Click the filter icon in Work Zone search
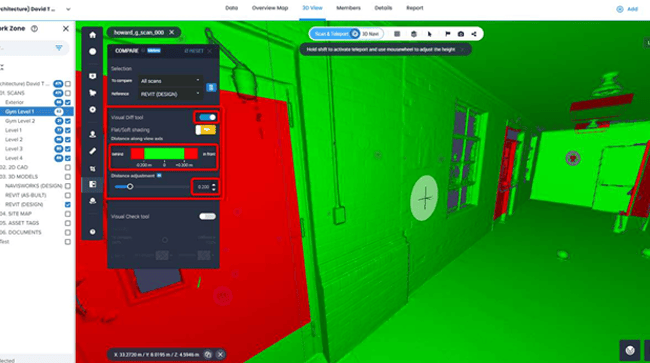Image resolution: width=650 pixels, height=363 pixels. 59,48
